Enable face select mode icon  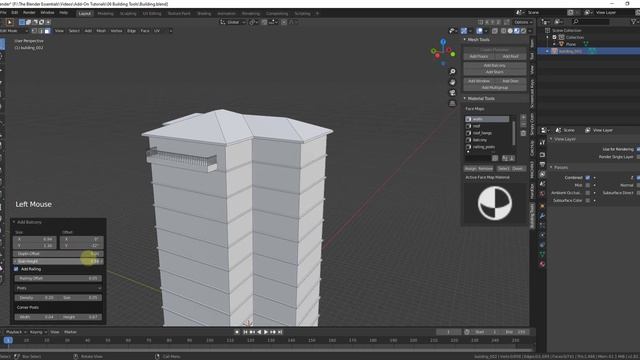click(x=47, y=31)
